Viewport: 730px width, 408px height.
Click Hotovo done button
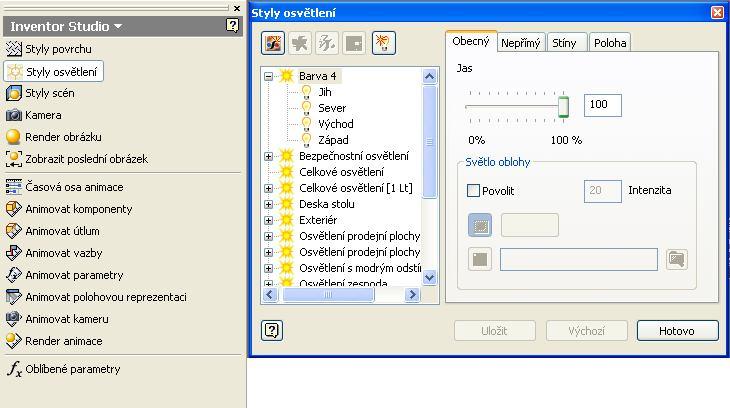[677, 331]
